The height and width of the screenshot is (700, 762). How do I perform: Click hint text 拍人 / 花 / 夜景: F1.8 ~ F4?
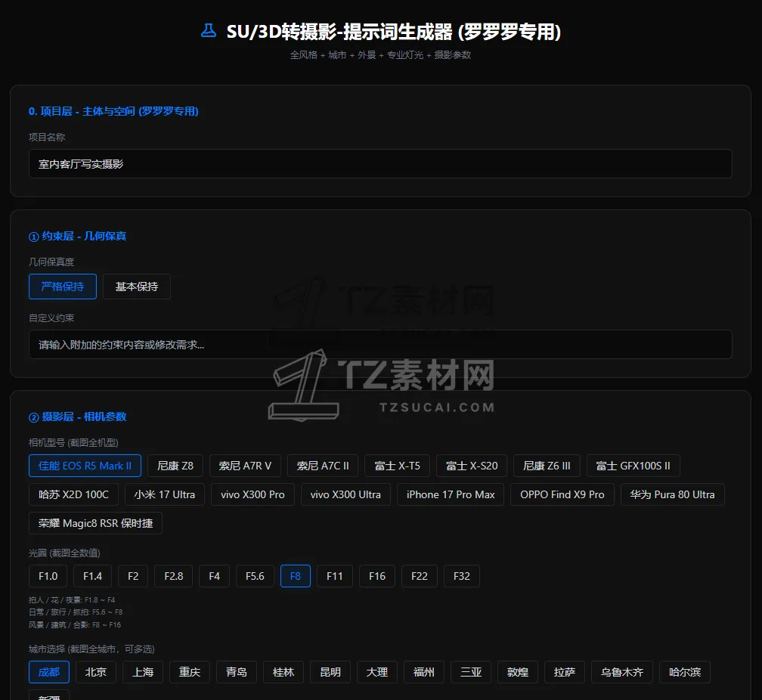click(x=72, y=600)
